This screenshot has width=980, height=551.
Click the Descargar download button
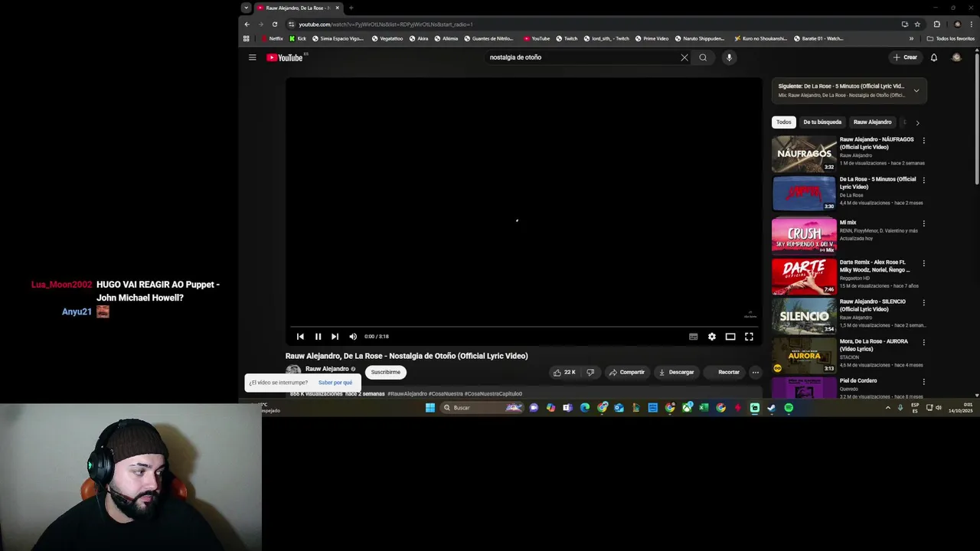coord(676,373)
